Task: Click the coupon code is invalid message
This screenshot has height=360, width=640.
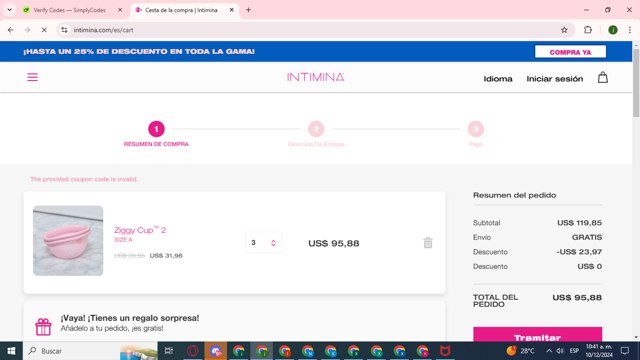Action: tap(84, 179)
